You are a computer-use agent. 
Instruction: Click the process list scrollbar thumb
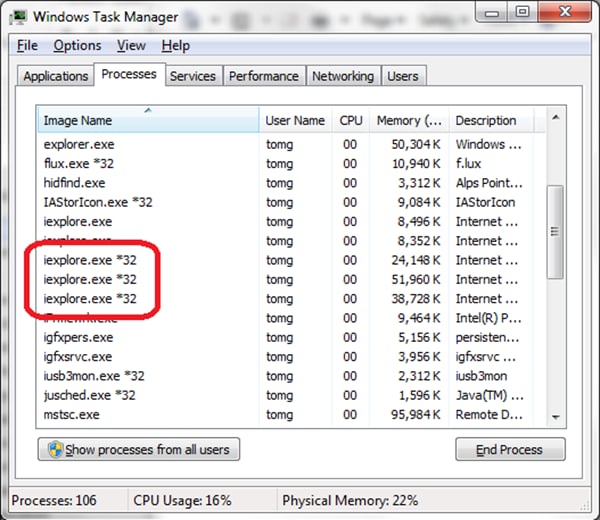point(555,231)
